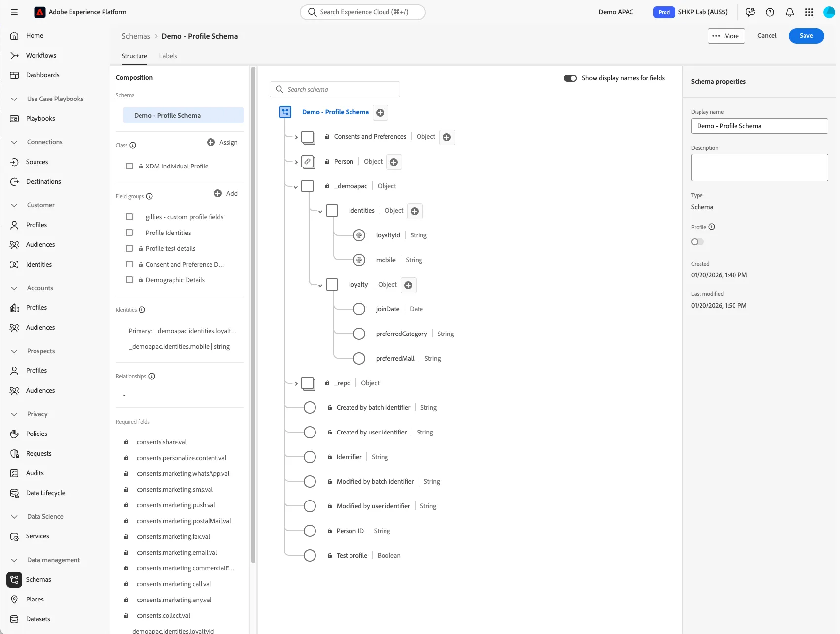Screen dimensions: 840x634
Task: Open the hamburger navigation menu
Action: click(x=14, y=12)
